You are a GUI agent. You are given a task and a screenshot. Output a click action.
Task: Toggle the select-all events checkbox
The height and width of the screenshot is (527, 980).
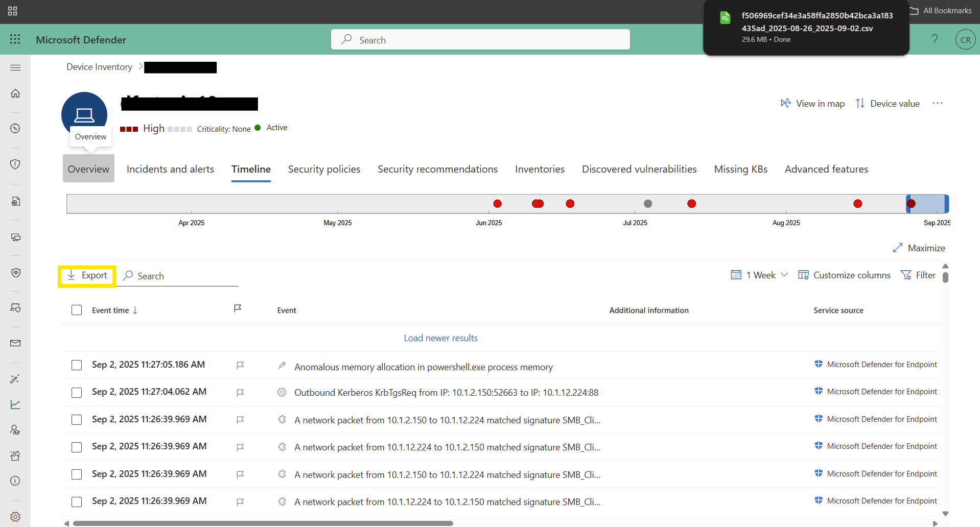(x=77, y=310)
